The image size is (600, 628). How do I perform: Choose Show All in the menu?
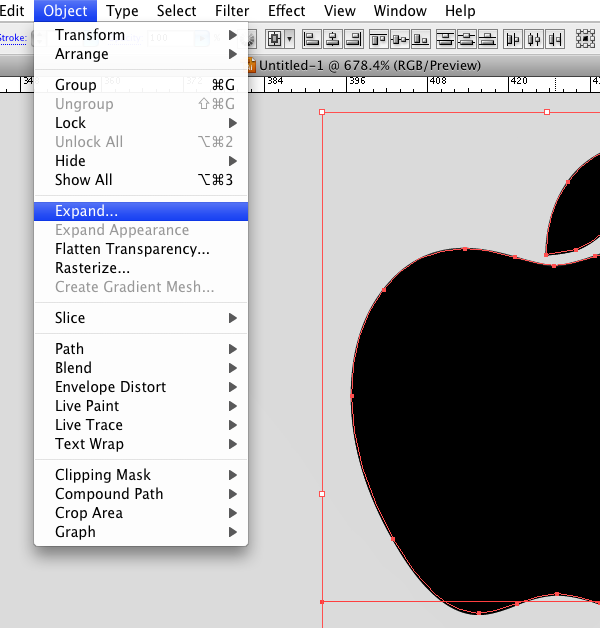[x=141, y=180]
